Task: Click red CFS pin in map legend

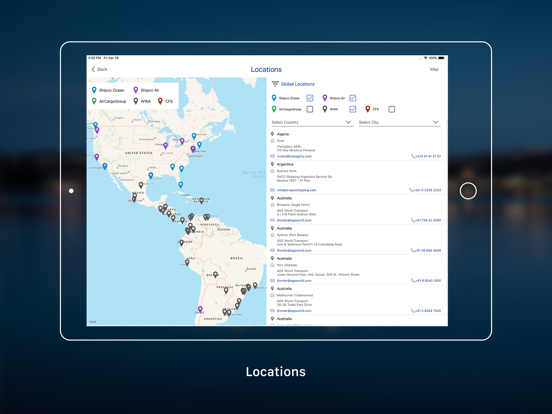Action: point(160,101)
